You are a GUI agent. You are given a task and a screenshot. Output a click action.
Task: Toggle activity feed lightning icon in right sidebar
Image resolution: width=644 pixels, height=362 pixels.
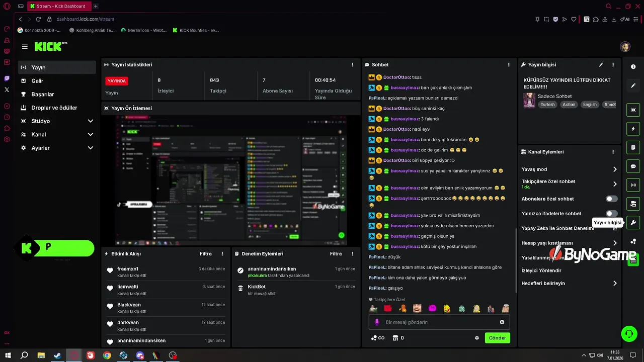[x=633, y=129]
